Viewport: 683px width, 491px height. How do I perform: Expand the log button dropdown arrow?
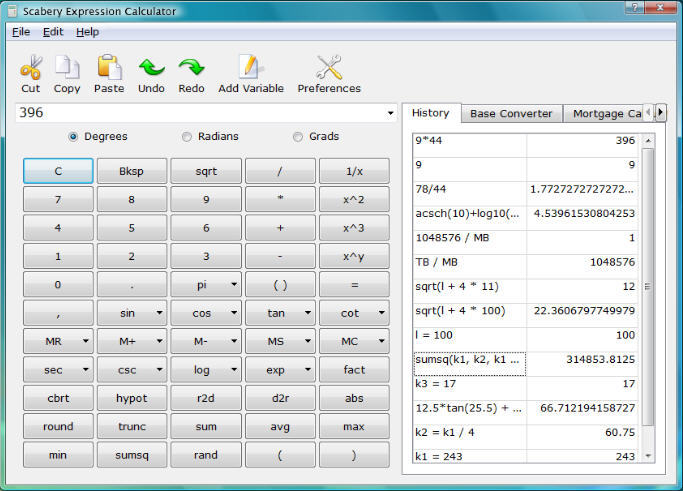coord(234,369)
